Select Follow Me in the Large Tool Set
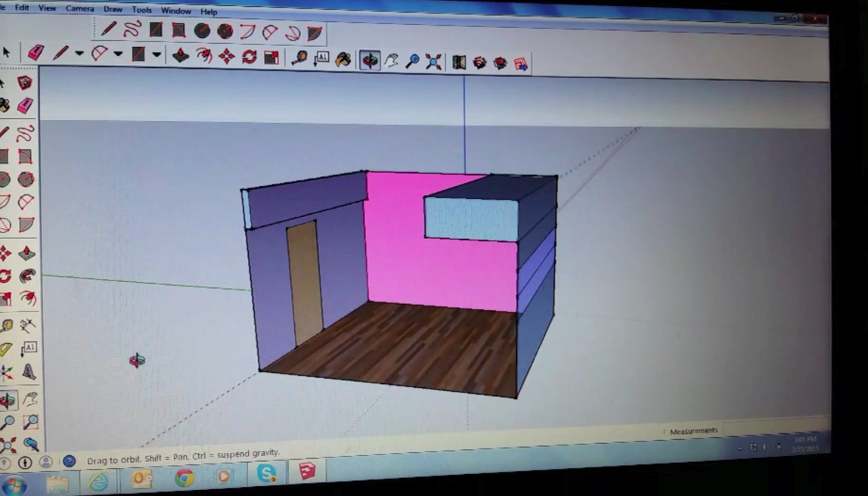This screenshot has width=868, height=496. click(x=27, y=276)
